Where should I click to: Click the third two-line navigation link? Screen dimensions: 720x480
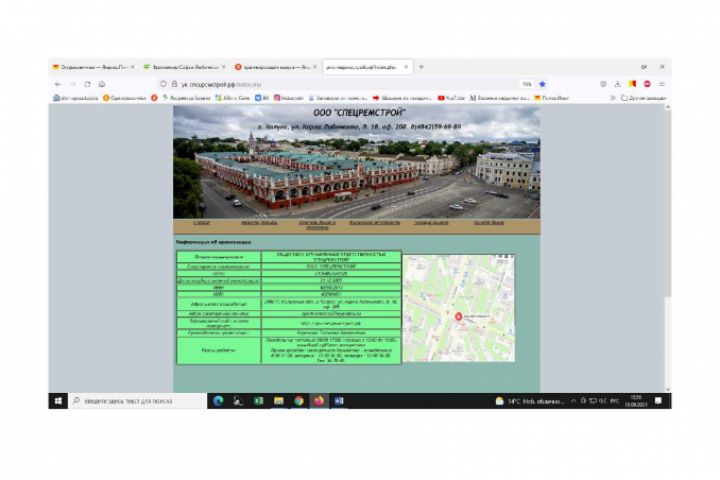pyautogui.click(x=317, y=225)
